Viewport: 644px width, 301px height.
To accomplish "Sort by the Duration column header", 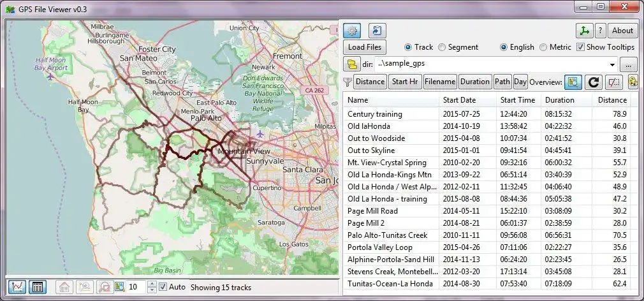I will pos(567,100).
